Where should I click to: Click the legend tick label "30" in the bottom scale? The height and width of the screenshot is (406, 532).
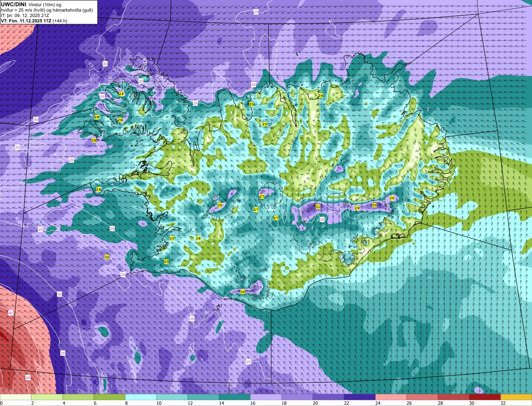(472, 403)
